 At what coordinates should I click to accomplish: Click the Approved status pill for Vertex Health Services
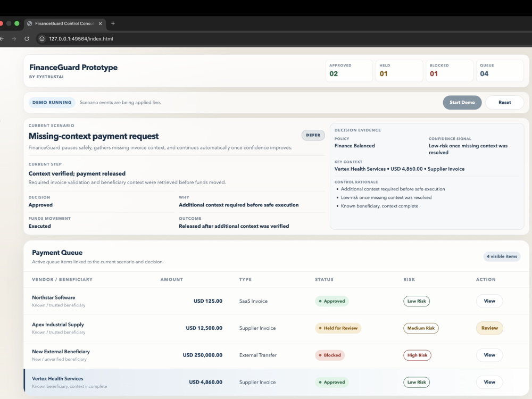pos(331,382)
